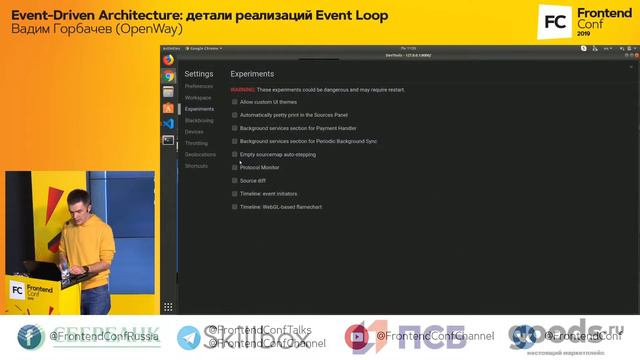This screenshot has height=360, width=640.
Task: Open the Geolocations settings tab
Action: (x=200, y=155)
